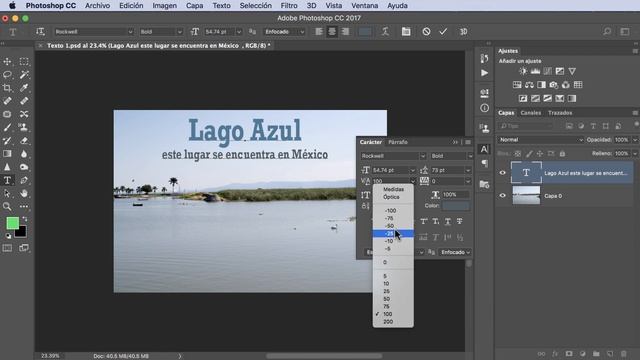The image size is (640, 360).
Task: Select the Eraser tool
Action: click(24, 141)
